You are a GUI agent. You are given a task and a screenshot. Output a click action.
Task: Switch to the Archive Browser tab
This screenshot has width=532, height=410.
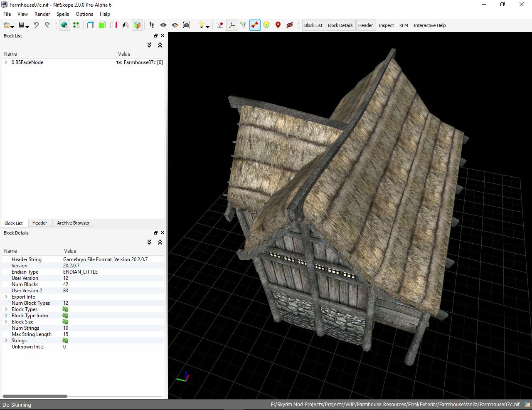coord(73,223)
